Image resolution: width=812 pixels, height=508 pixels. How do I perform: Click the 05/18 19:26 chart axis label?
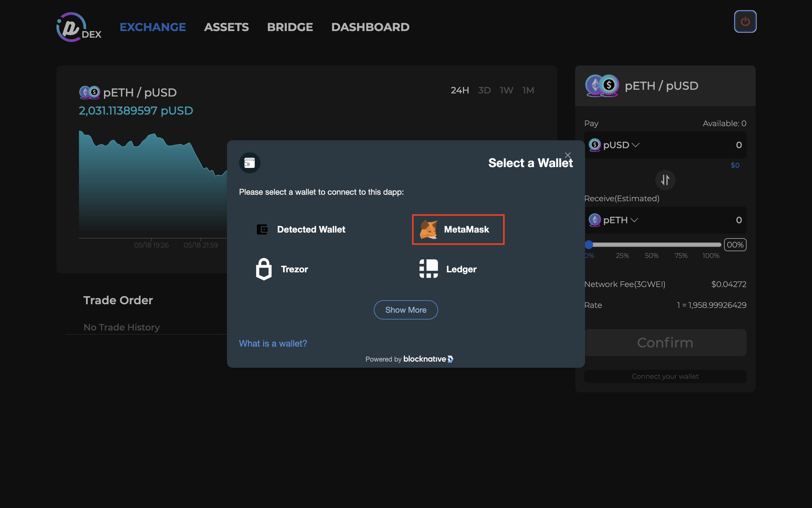(151, 245)
